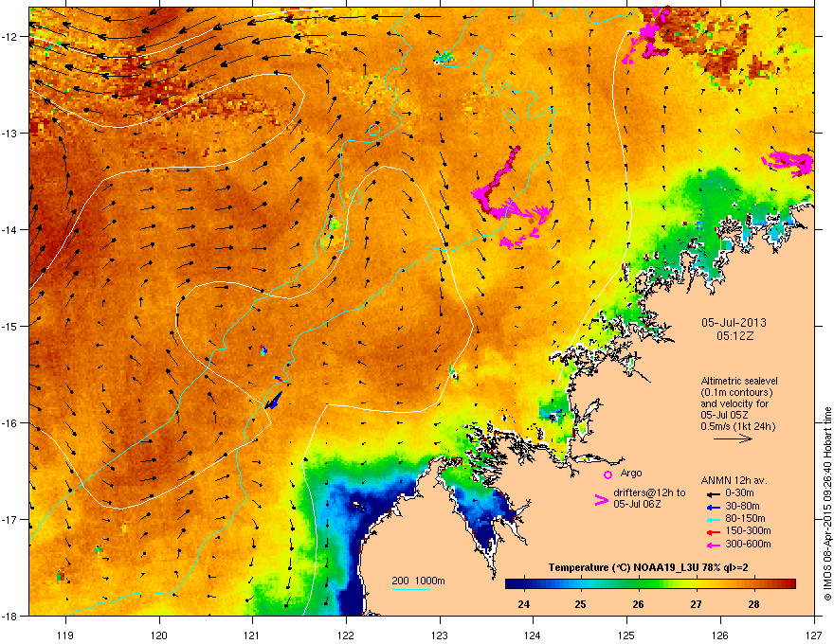Click the latitude axis label -17
This screenshot has width=834, height=644.
coord(10,520)
